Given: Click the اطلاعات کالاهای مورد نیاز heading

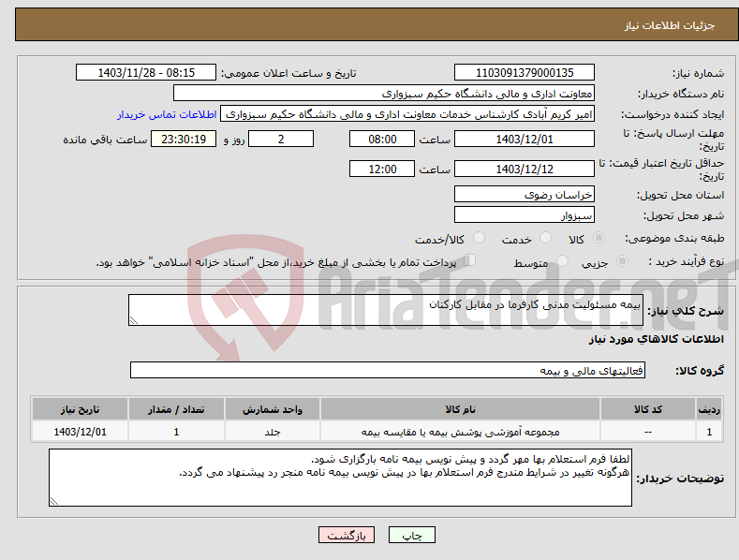Looking at the screenshot, I should [x=656, y=339].
